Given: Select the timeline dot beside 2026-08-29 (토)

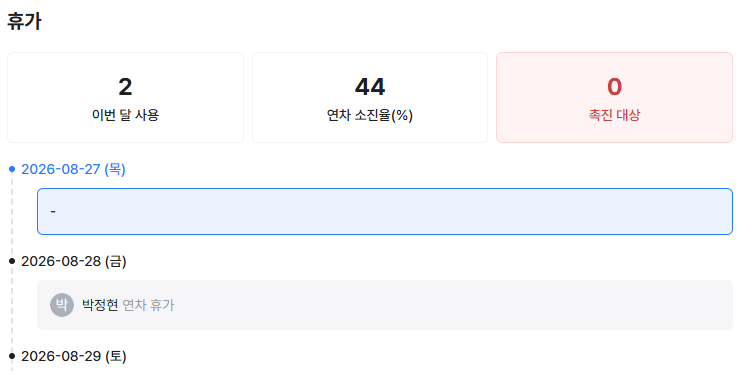Looking at the screenshot, I should (x=12, y=356).
